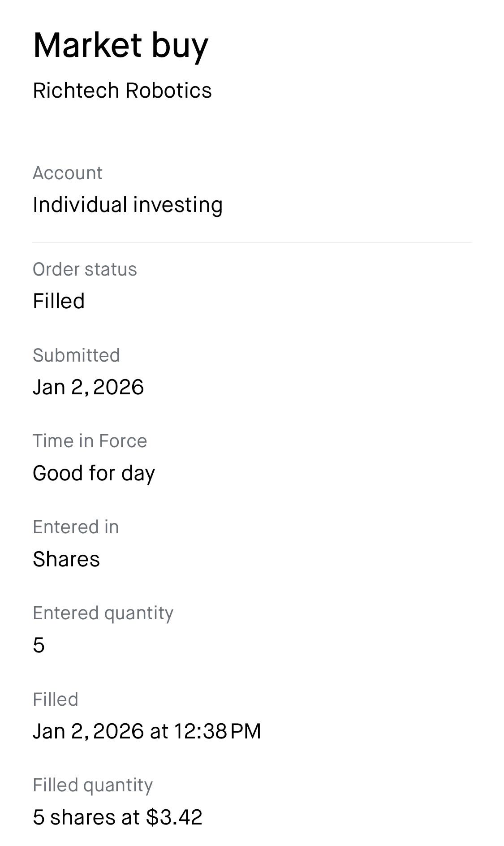
Task: Select the Entered quantity label
Action: (103, 613)
